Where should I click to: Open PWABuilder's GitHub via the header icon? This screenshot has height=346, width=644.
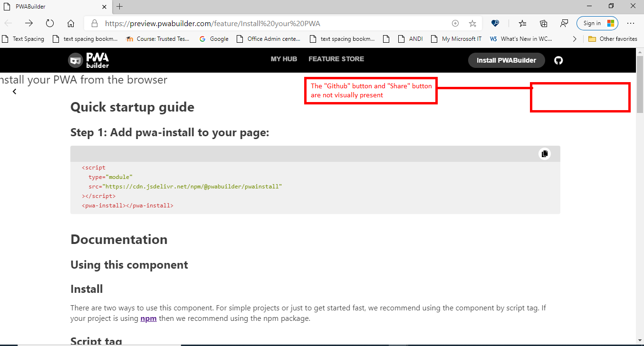coord(558,60)
